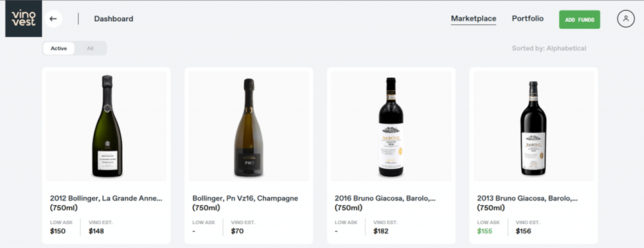Click the $150 low ask price

(57, 232)
